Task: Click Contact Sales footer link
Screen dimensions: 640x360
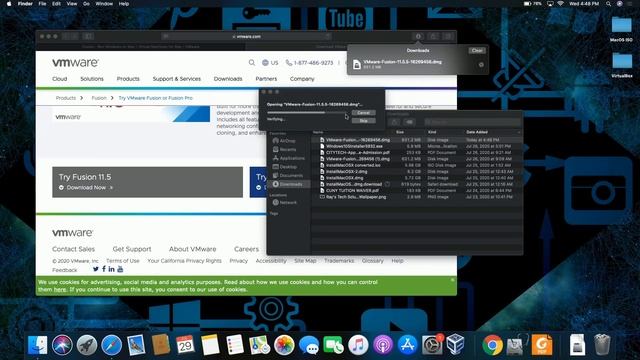Action: 73,249
